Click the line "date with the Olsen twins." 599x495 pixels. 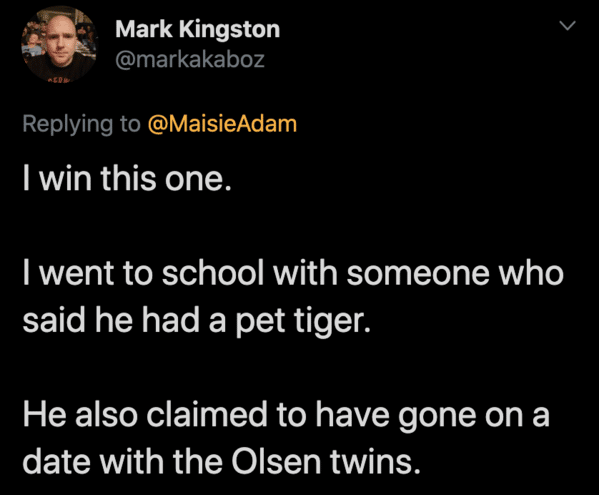(222, 461)
